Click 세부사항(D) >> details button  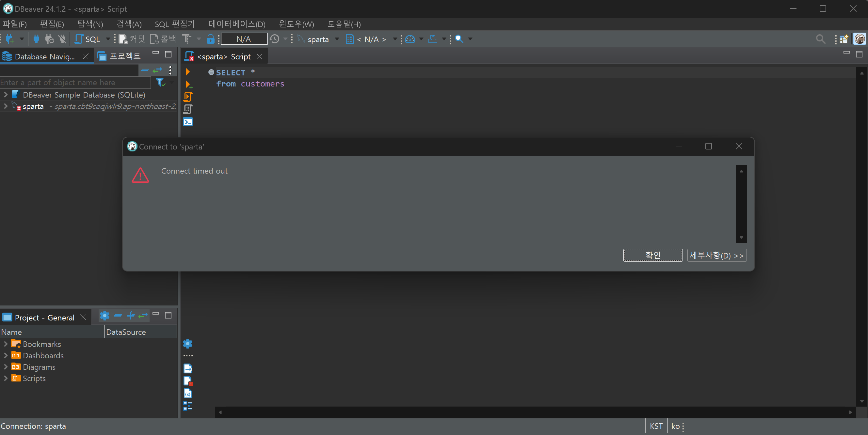(x=717, y=255)
